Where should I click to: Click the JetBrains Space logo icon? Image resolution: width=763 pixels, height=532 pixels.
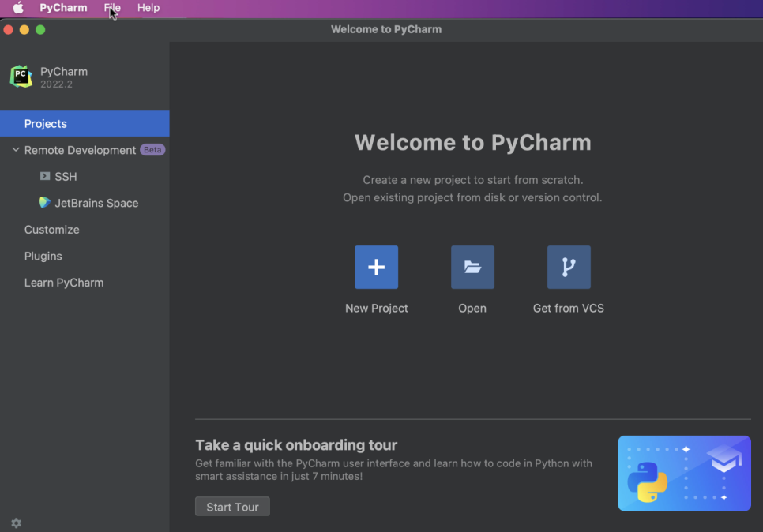click(45, 203)
